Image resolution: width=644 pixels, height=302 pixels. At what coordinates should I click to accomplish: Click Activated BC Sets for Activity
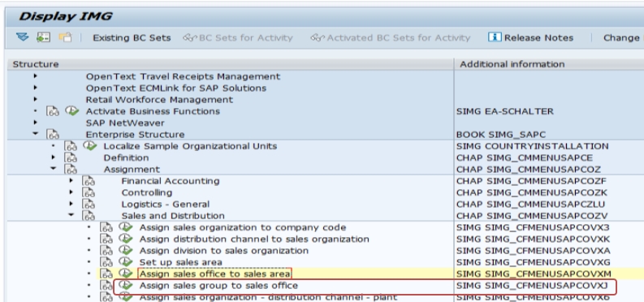(390, 37)
